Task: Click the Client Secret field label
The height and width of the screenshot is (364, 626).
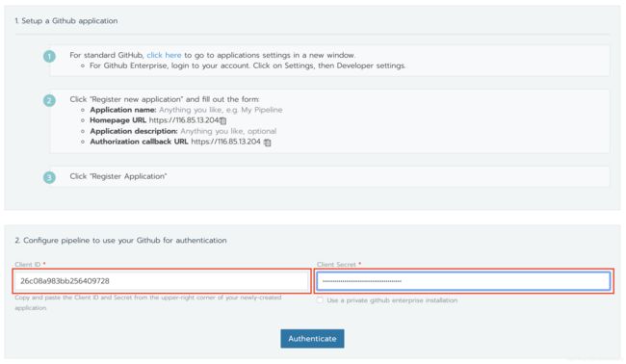Action: pyautogui.click(x=336, y=264)
